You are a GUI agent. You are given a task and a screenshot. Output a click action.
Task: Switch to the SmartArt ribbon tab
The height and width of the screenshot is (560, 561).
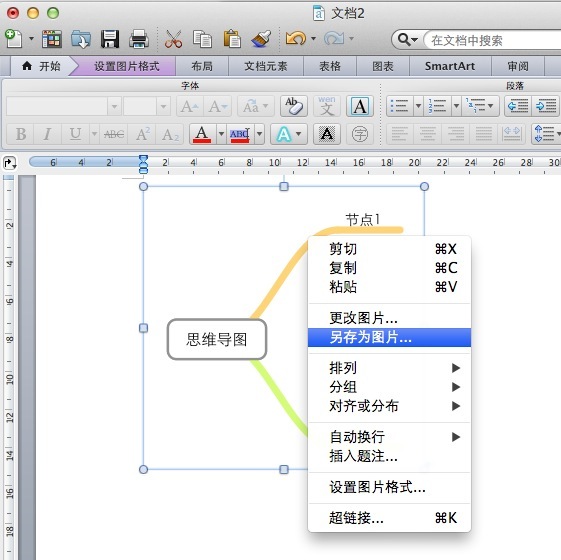point(450,66)
